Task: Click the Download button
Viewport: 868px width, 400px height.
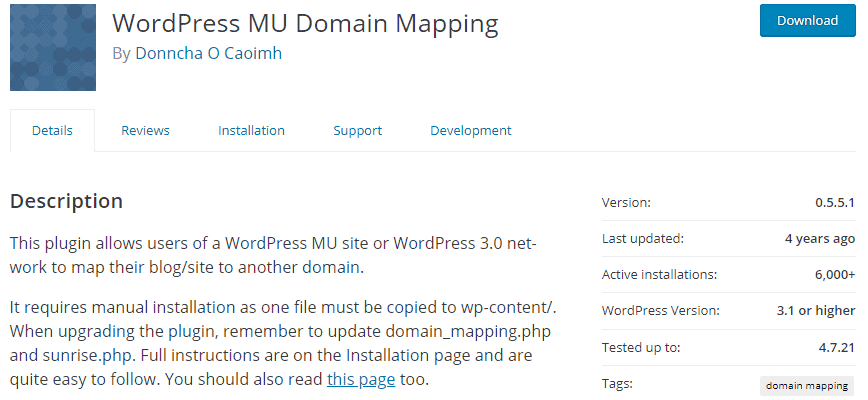Action: tap(807, 20)
